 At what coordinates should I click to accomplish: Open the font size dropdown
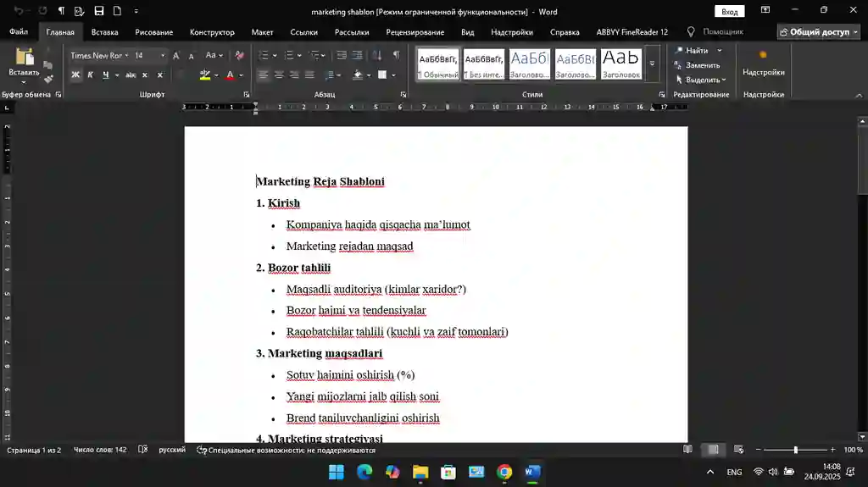[x=163, y=55]
